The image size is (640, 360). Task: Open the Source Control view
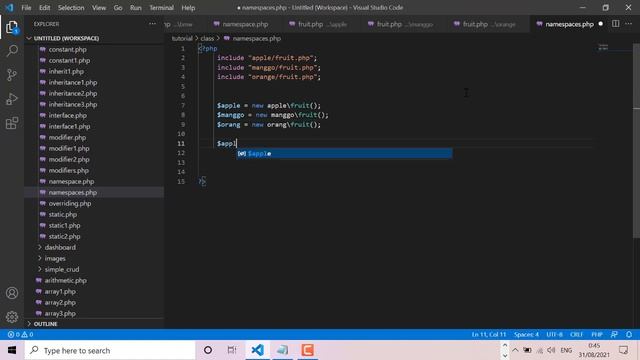(12, 75)
